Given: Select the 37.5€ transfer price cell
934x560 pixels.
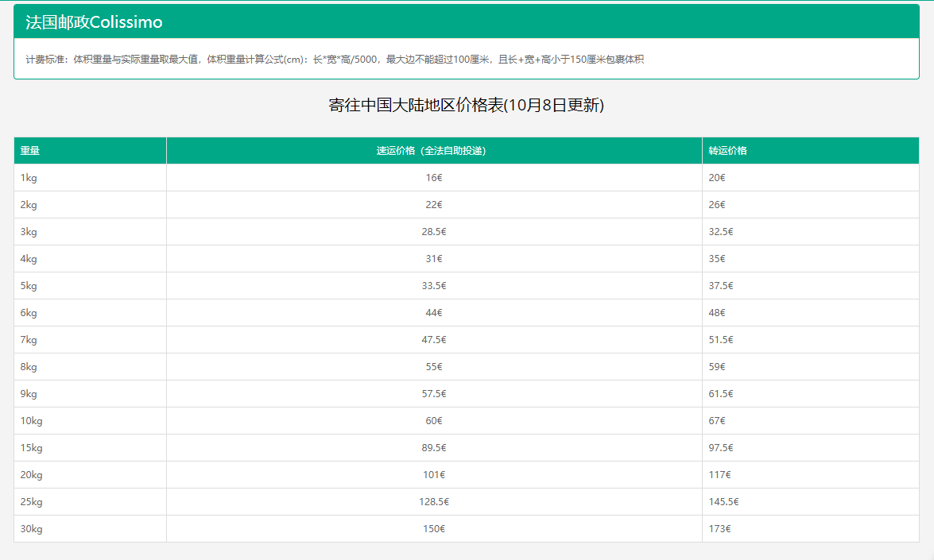Looking at the screenshot, I should 811,286.
